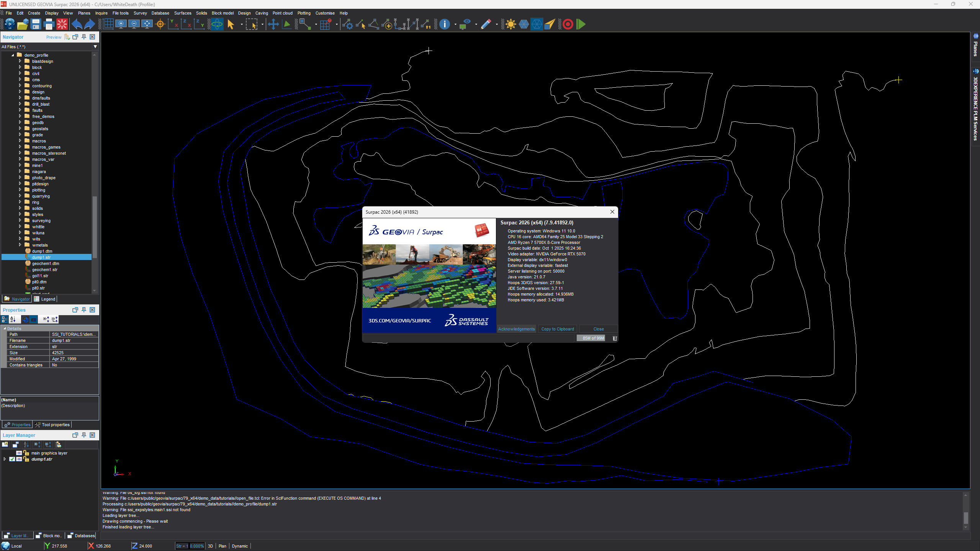Toggle Plan mode in status bar
Screen dimensions: 980x551
223,546
